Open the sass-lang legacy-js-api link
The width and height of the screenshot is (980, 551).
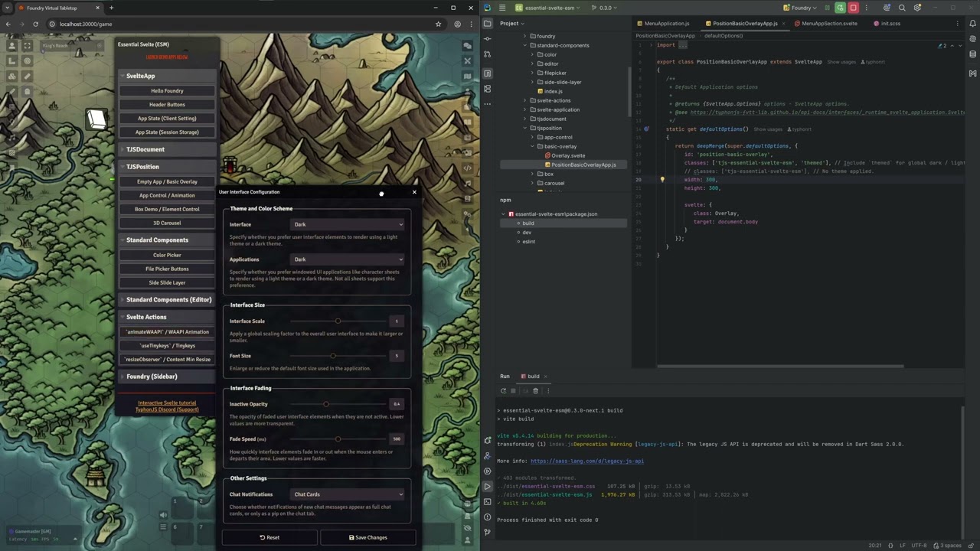point(587,461)
